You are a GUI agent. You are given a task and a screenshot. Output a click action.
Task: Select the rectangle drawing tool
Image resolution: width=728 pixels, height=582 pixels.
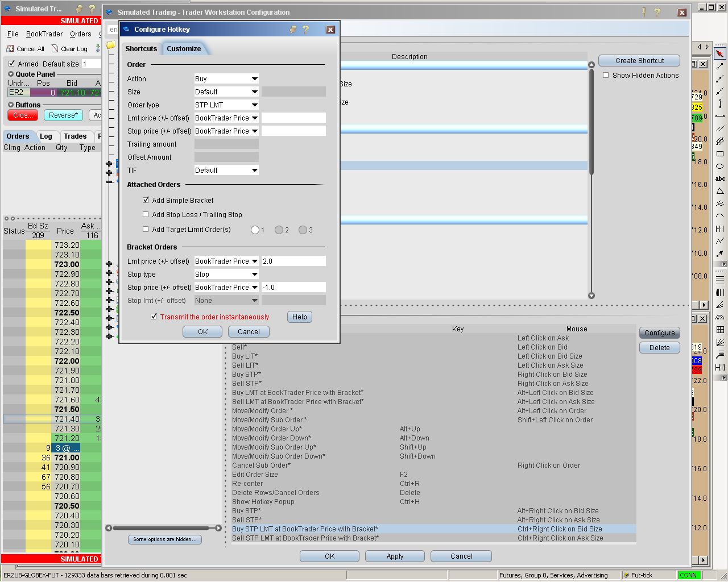[720, 154]
